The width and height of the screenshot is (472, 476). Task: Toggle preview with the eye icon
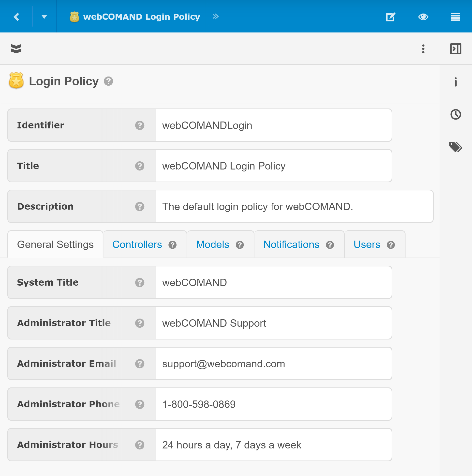click(x=423, y=17)
